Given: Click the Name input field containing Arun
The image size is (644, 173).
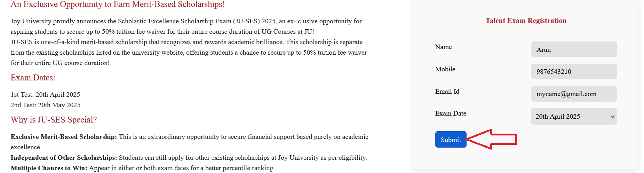Looking at the screenshot, I should 573,49.
